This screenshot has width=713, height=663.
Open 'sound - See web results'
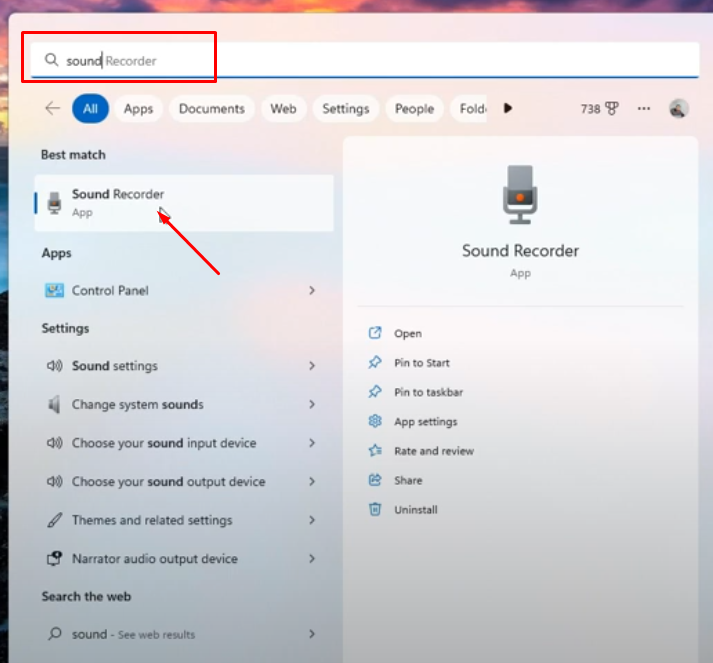[x=184, y=634]
